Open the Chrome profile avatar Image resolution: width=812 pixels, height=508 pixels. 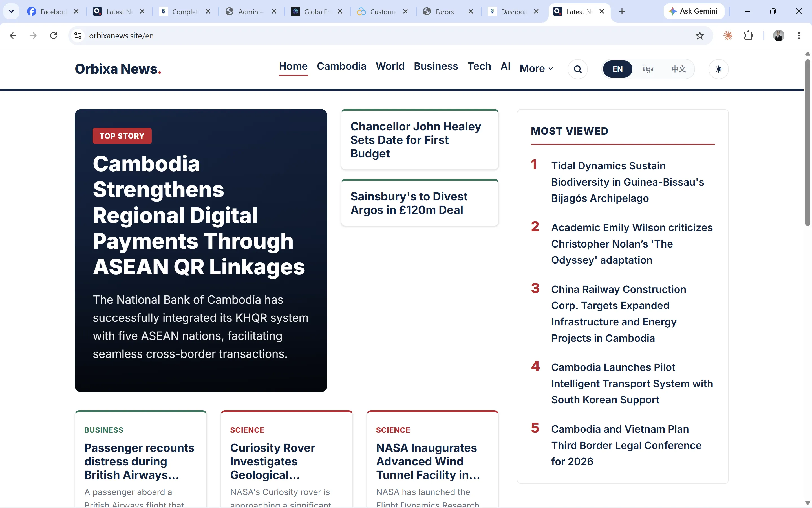coord(778,36)
